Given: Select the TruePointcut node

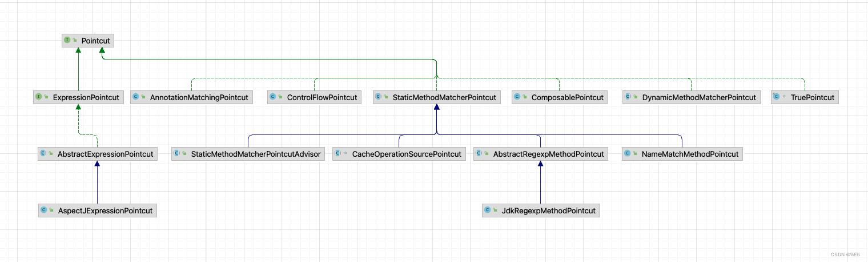Looking at the screenshot, I should (x=805, y=97).
